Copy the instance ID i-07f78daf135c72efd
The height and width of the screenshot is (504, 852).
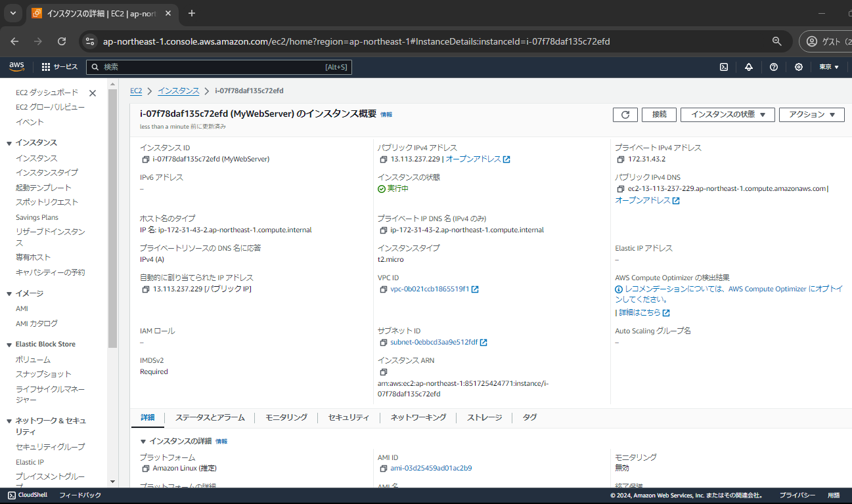tap(145, 159)
